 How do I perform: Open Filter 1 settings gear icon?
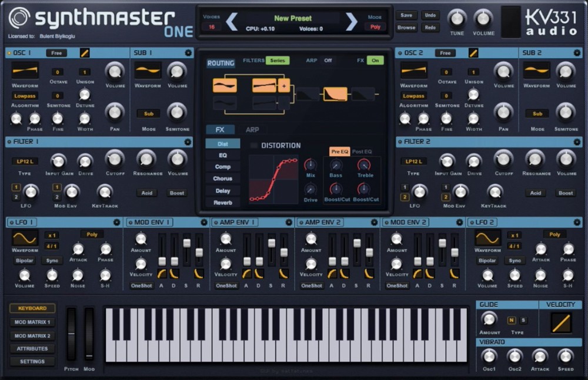(x=188, y=142)
